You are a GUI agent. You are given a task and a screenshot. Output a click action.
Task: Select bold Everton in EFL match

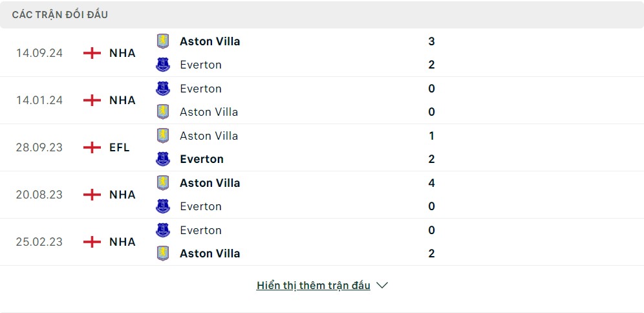point(202,159)
